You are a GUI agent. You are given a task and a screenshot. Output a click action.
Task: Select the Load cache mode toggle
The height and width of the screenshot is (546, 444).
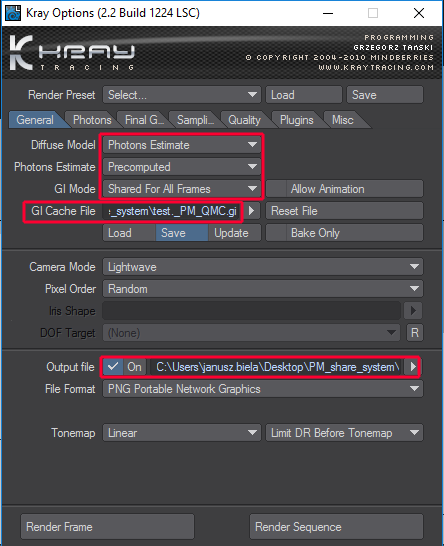(x=129, y=233)
